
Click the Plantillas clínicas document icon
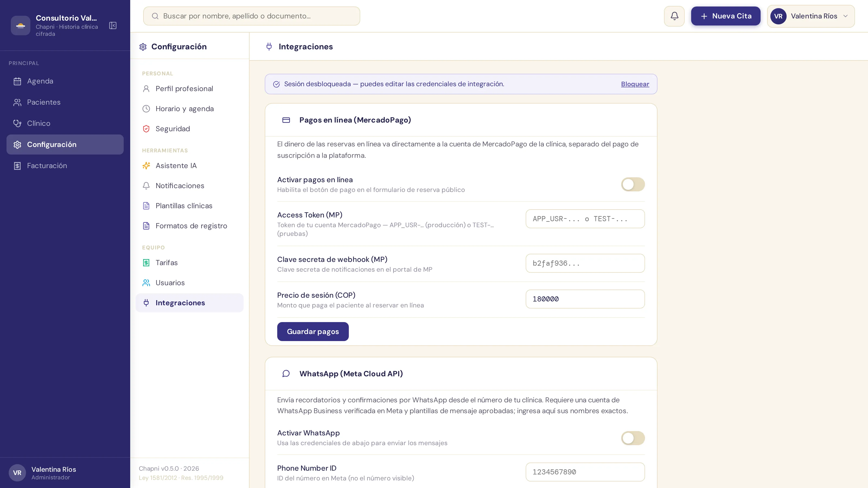click(x=146, y=206)
